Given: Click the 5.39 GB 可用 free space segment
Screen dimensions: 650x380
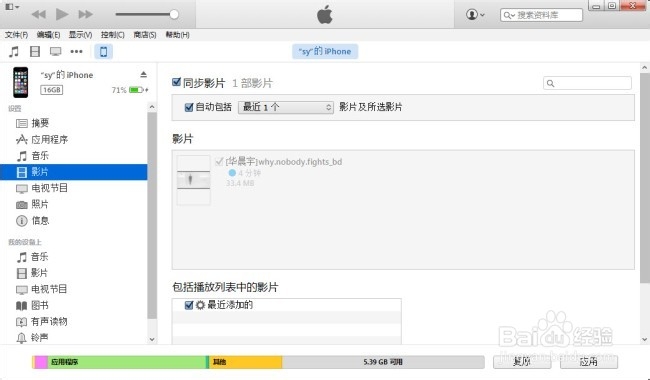Looking at the screenshot, I should pos(383,362).
